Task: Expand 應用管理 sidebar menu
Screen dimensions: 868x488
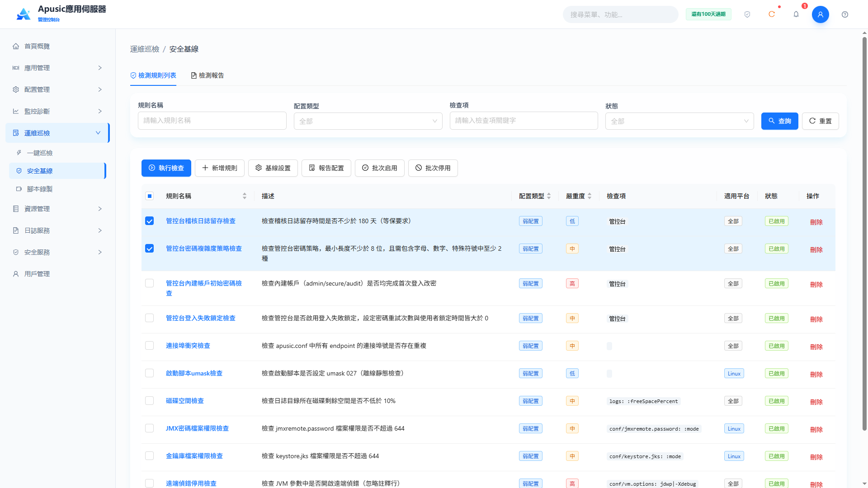Action: pos(58,68)
